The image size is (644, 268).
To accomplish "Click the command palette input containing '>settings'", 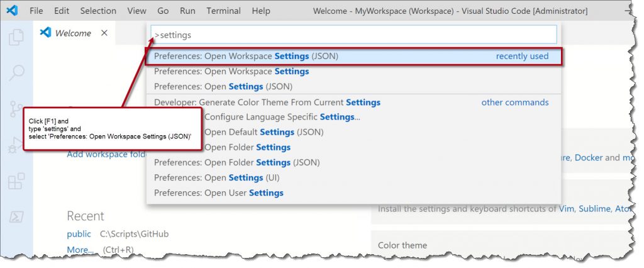I will pos(353,35).
